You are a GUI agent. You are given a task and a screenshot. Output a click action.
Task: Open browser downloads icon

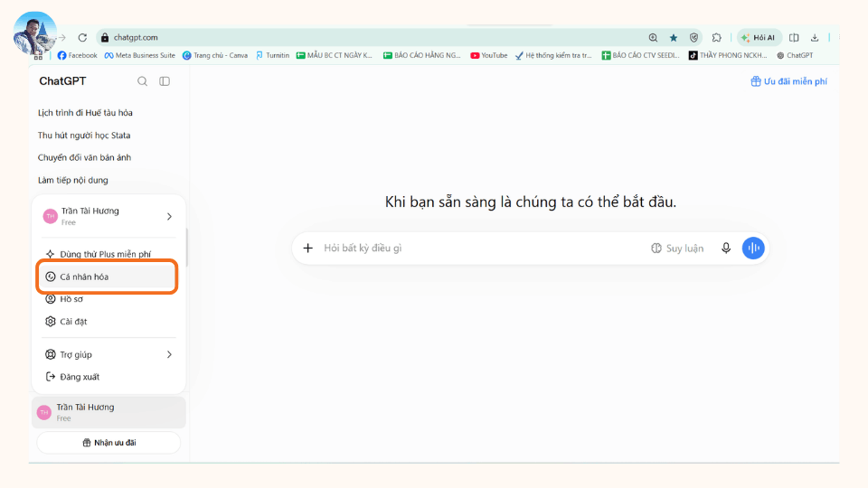(815, 38)
